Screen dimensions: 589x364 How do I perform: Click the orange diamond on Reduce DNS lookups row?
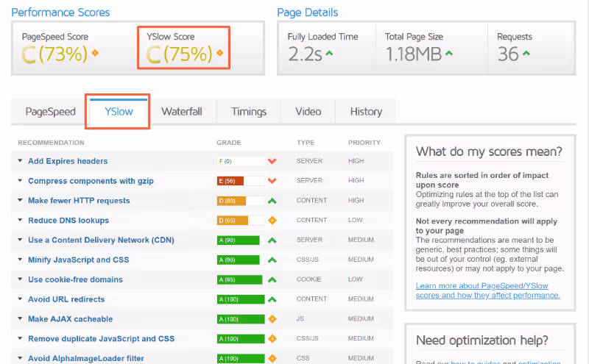tap(272, 221)
